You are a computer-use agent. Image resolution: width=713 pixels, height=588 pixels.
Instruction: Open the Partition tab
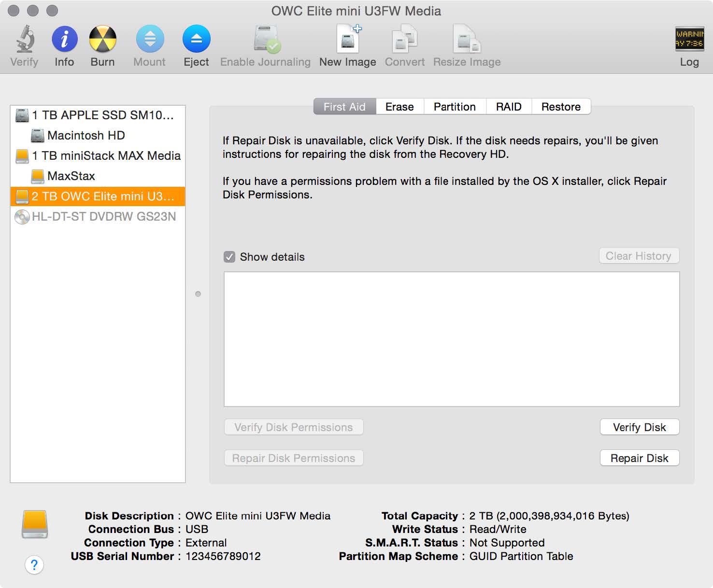pyautogui.click(x=454, y=107)
